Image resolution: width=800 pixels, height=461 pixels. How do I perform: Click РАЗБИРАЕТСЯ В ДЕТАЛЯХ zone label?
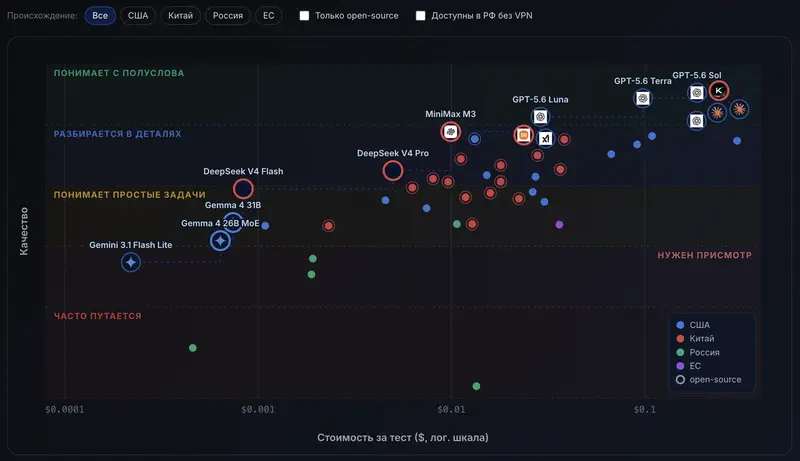click(x=117, y=134)
